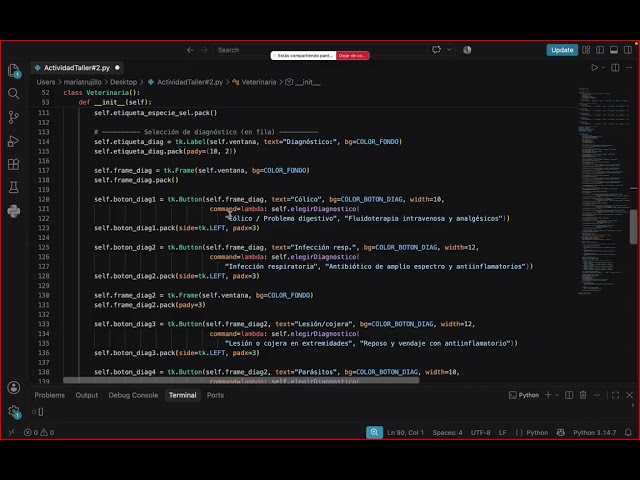Viewport: 640px width, 480px height.
Task: Click the zoom magnifier status bar icon
Action: 374,432
